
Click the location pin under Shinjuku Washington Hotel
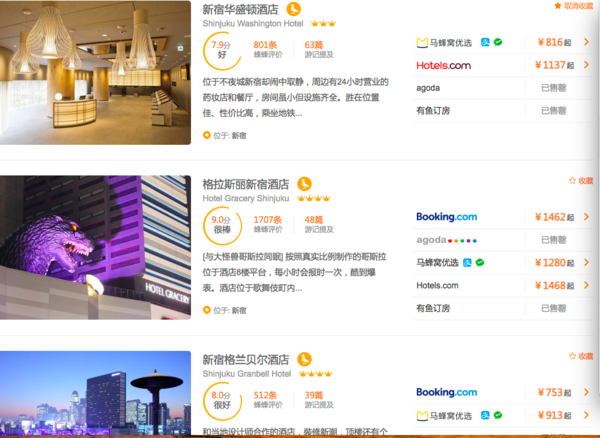tap(207, 135)
